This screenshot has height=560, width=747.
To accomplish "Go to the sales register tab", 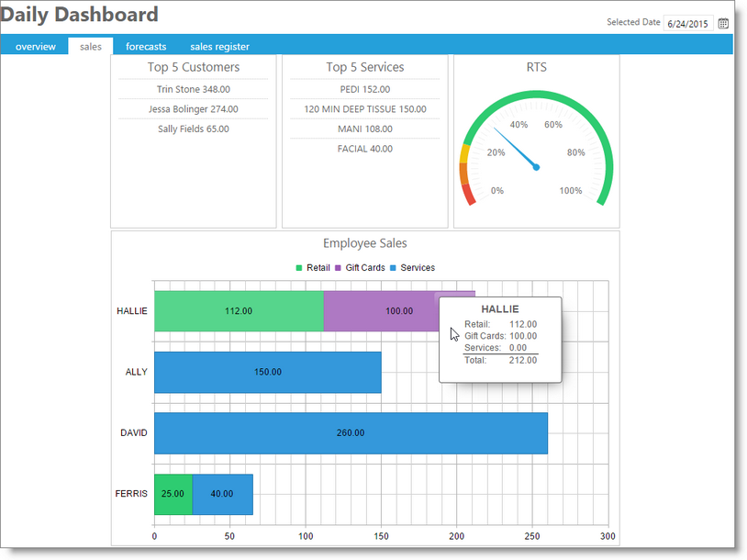I will coord(219,46).
